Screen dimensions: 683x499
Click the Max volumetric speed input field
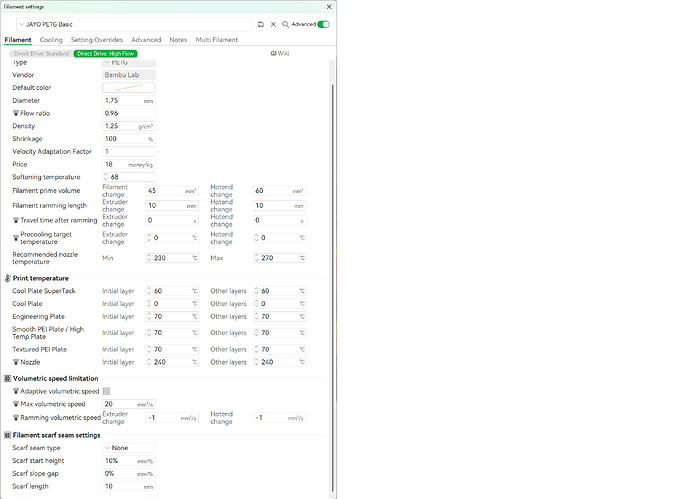click(x=129, y=404)
